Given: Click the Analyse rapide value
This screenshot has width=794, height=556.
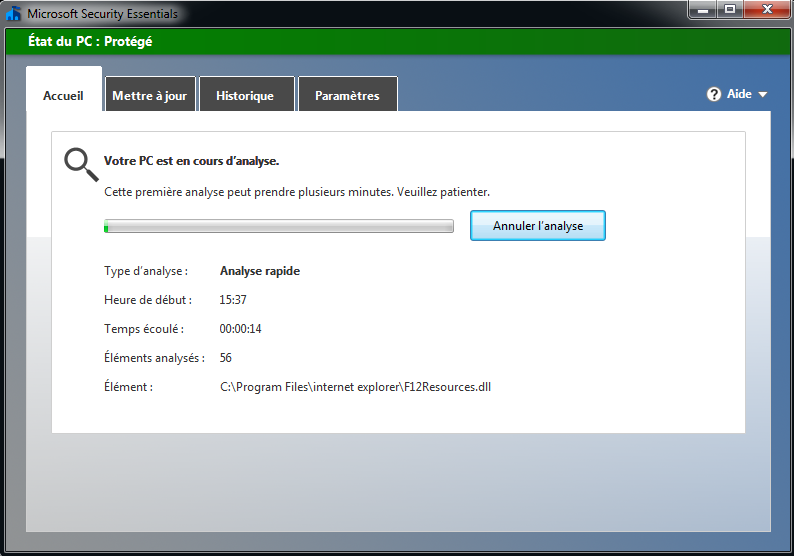Looking at the screenshot, I should pyautogui.click(x=260, y=271).
